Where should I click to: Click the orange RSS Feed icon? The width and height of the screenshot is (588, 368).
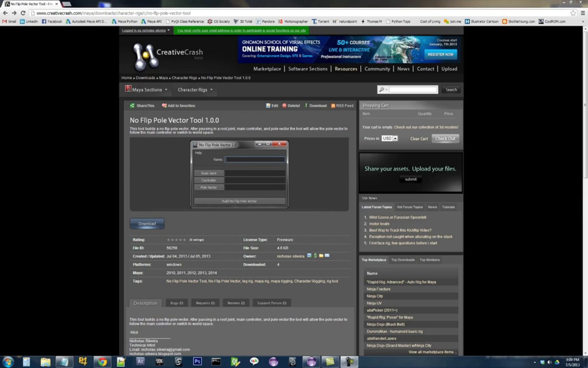[x=333, y=106]
